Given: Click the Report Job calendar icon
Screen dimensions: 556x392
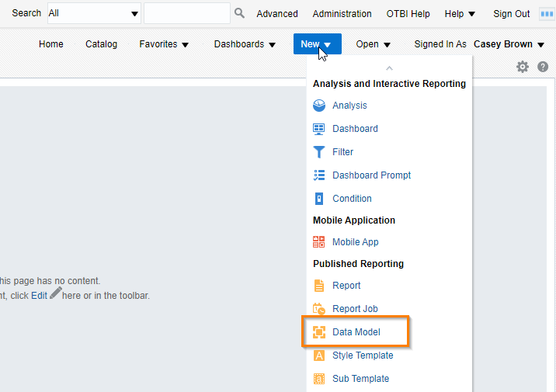Looking at the screenshot, I should [319, 309].
